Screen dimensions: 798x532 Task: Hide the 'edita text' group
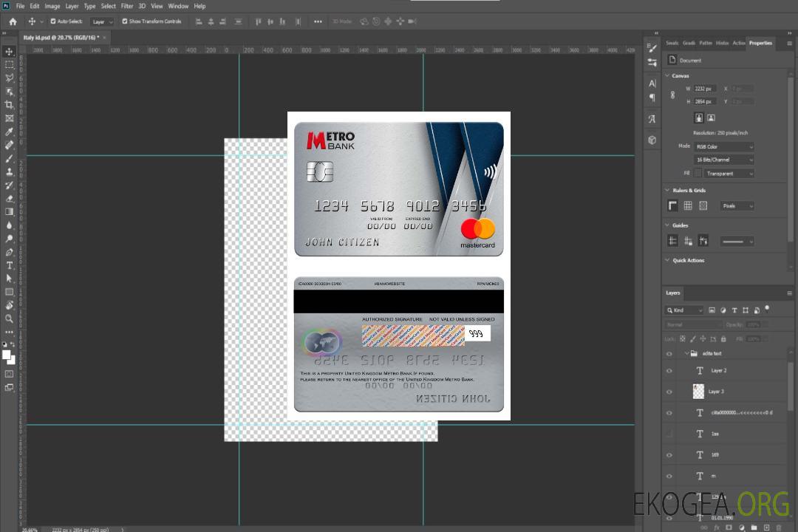click(669, 354)
